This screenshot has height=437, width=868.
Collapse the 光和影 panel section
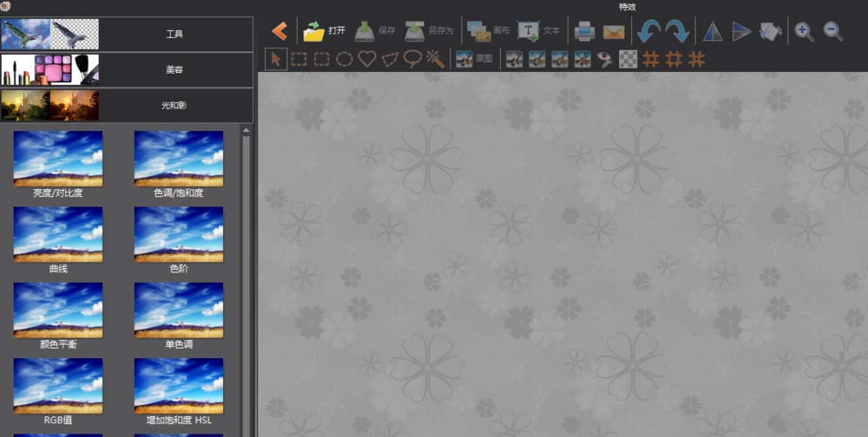pos(127,105)
